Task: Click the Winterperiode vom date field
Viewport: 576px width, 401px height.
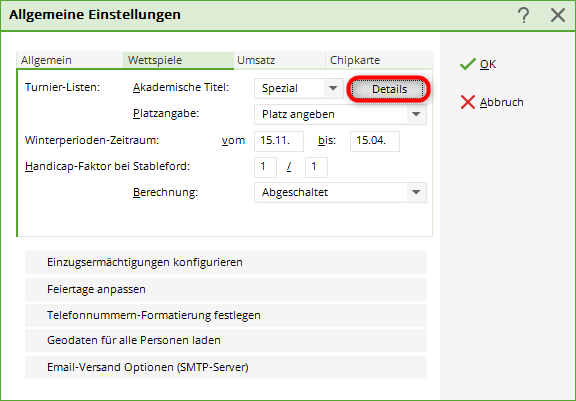Action: coord(279,141)
